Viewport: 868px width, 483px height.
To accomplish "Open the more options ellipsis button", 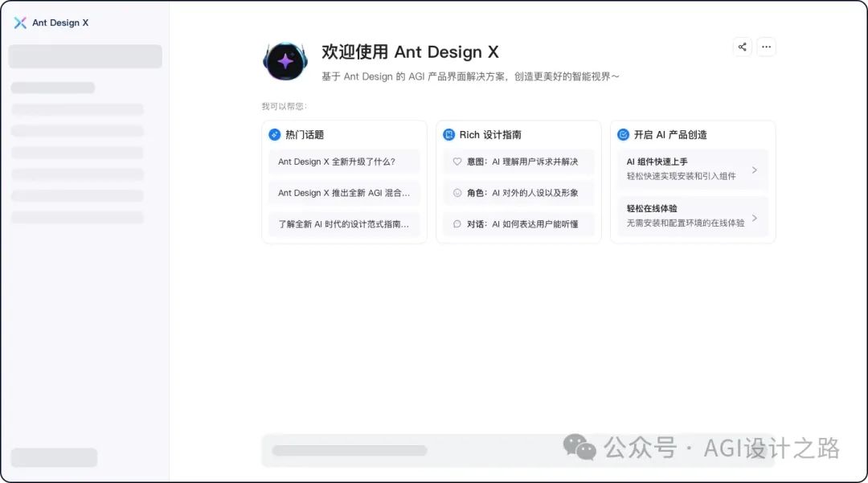I will pos(766,47).
